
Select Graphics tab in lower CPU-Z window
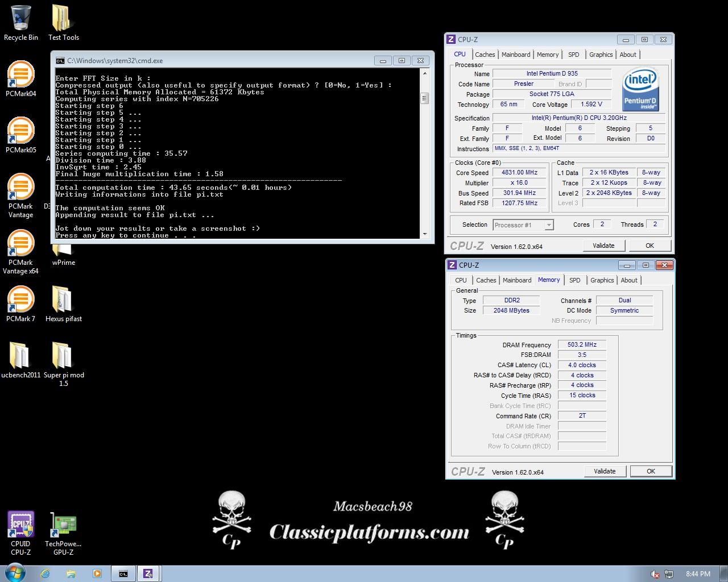pyautogui.click(x=602, y=280)
